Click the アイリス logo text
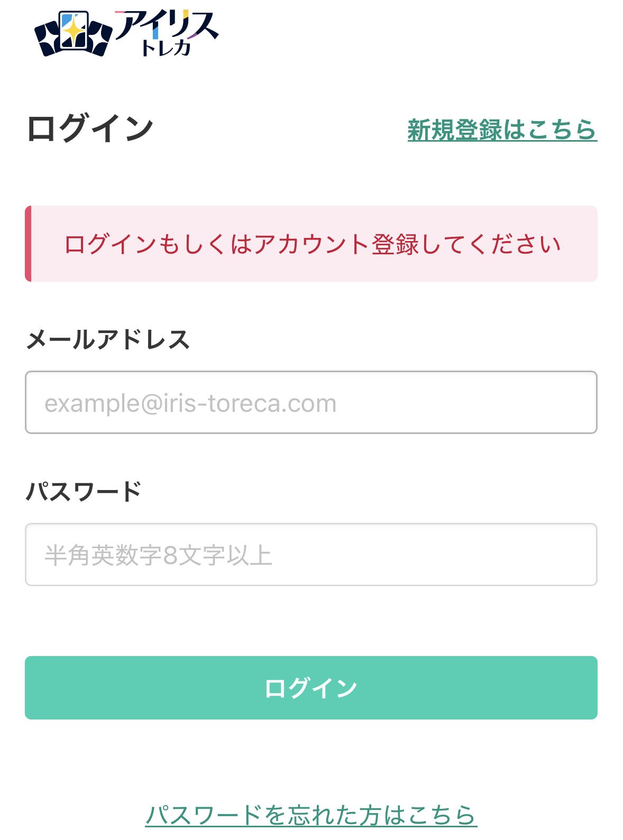Image resolution: width=623 pixels, height=840 pixels. tap(167, 25)
